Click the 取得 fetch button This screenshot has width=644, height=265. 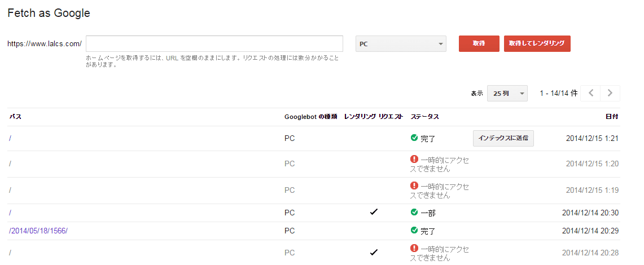tap(479, 44)
